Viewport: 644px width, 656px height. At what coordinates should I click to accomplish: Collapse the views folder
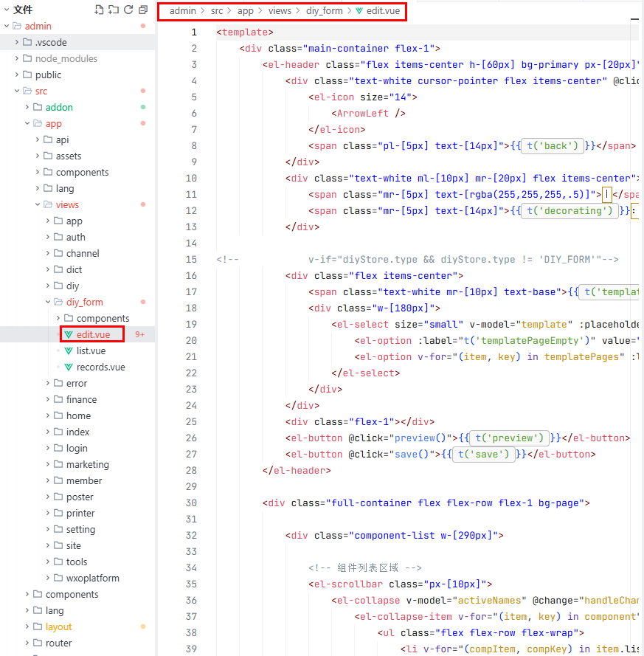tap(66, 204)
